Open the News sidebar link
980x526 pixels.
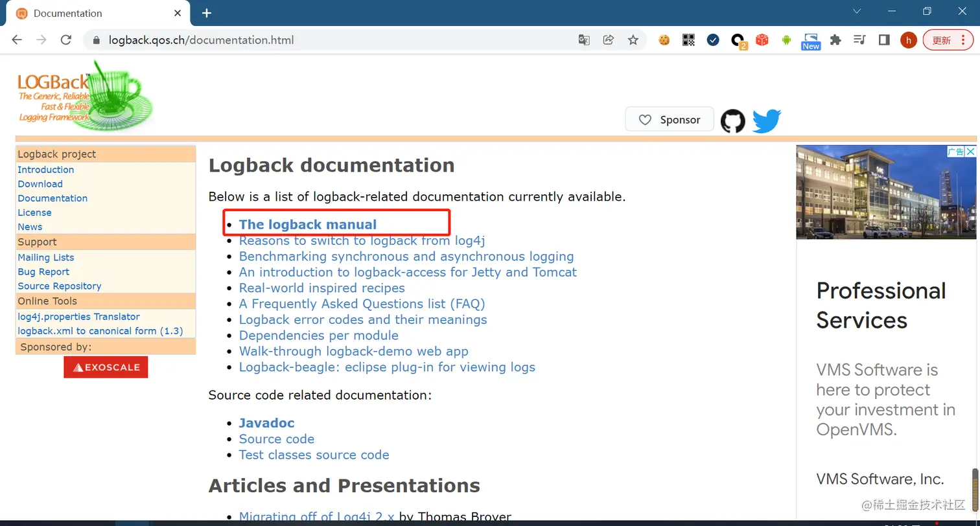coord(30,227)
